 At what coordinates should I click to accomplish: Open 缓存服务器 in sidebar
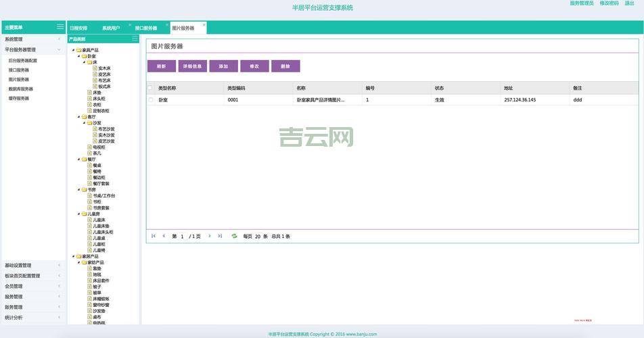coord(18,98)
